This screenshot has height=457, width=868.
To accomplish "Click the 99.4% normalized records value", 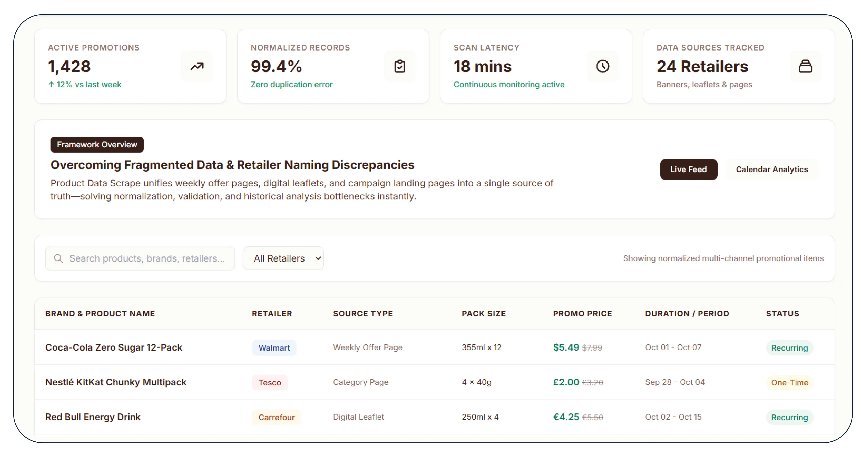I will pyautogui.click(x=276, y=66).
